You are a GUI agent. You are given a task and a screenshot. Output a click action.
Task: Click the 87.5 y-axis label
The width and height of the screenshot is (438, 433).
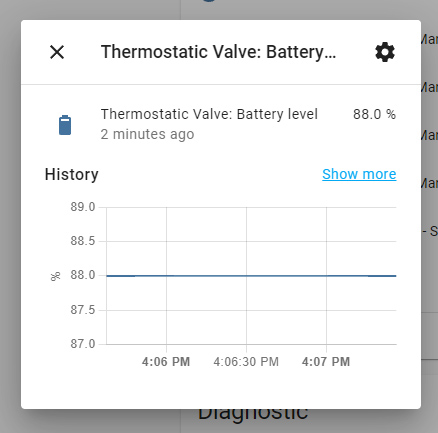click(83, 310)
